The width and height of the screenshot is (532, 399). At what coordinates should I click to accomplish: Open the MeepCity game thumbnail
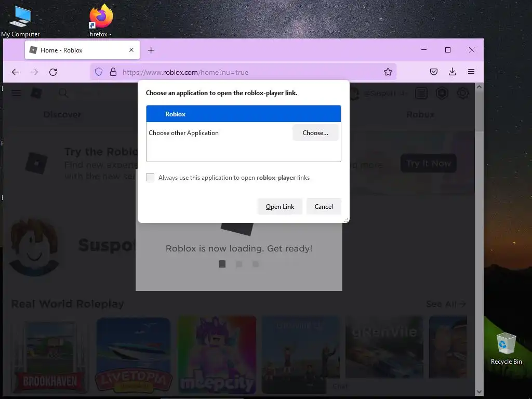217,355
